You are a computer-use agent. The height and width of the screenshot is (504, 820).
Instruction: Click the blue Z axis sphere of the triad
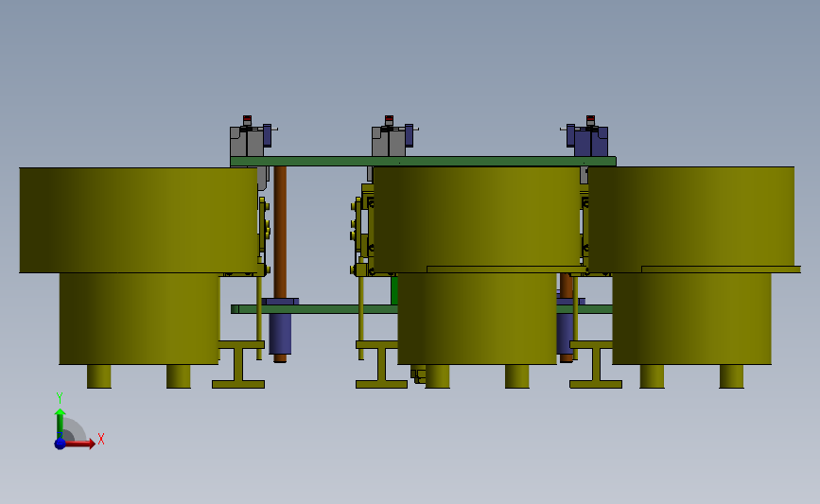(61, 443)
